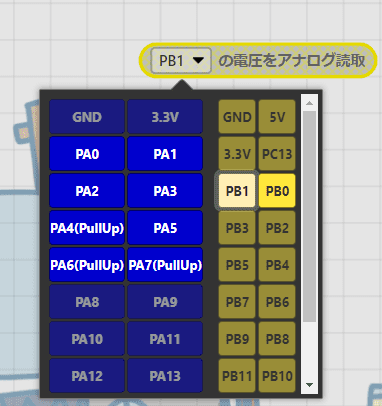Click the PA8 pin cell
The image size is (382, 406).
click(x=87, y=302)
